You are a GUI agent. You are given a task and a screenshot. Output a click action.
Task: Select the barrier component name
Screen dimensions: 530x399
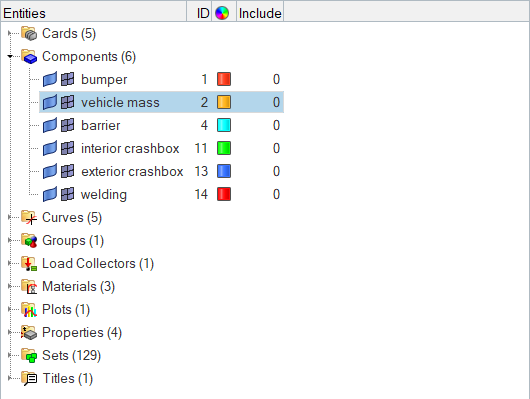pos(100,125)
